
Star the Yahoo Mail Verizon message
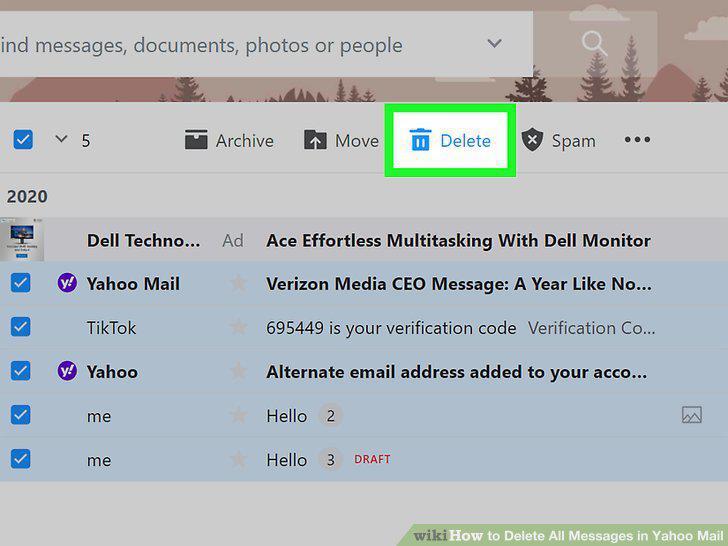click(x=239, y=283)
